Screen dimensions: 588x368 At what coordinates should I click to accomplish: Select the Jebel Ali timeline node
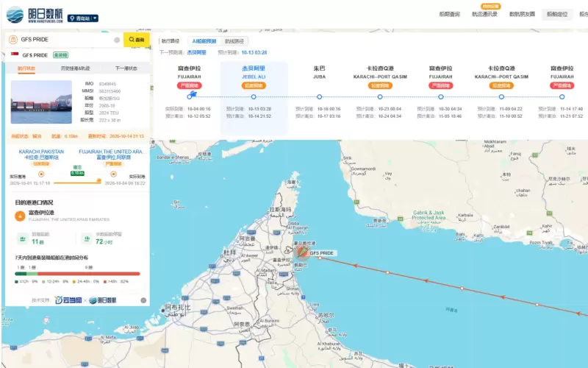pos(254,97)
